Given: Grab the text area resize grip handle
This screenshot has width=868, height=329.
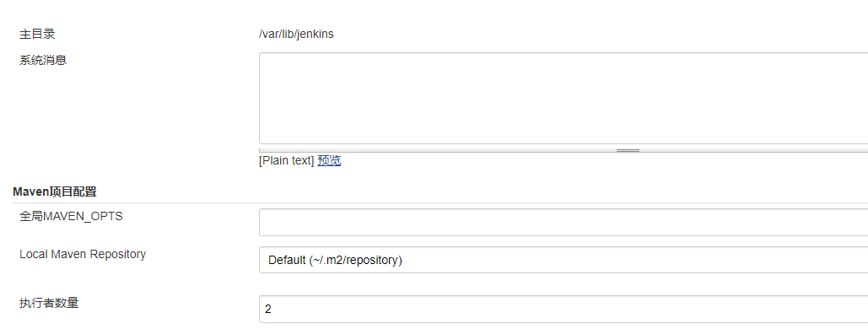Looking at the screenshot, I should [x=628, y=150].
